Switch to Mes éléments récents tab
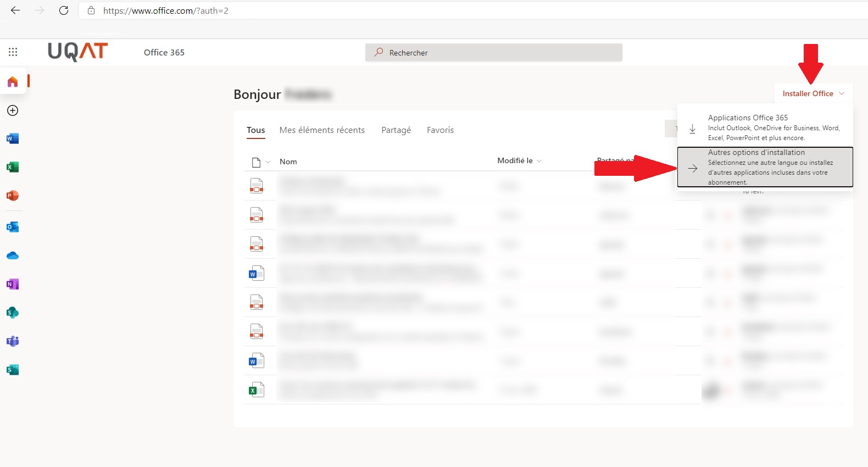 coord(322,130)
